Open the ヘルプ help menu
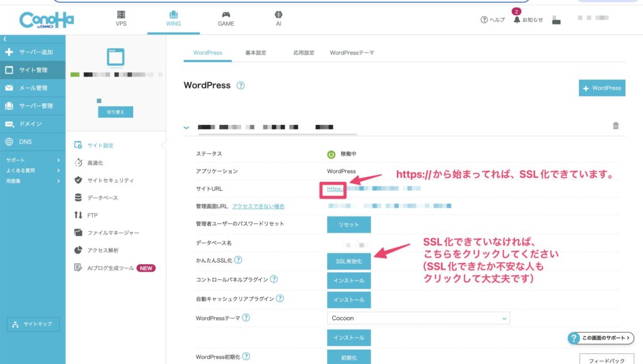The height and width of the screenshot is (364, 643). (492, 19)
